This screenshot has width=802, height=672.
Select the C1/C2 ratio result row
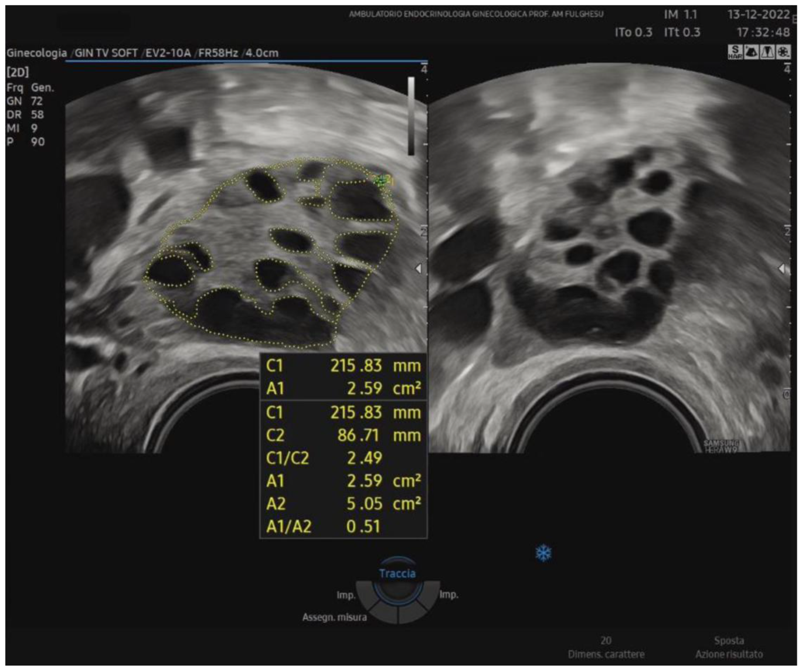tap(344, 458)
